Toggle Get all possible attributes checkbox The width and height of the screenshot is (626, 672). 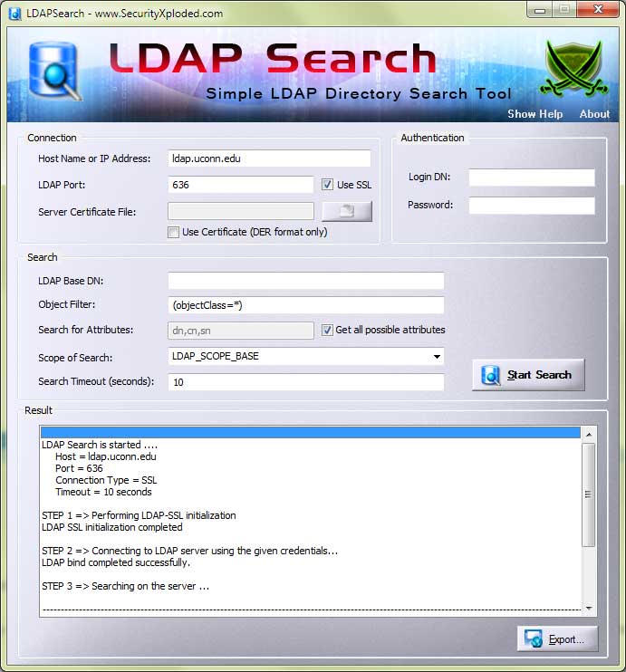click(328, 331)
